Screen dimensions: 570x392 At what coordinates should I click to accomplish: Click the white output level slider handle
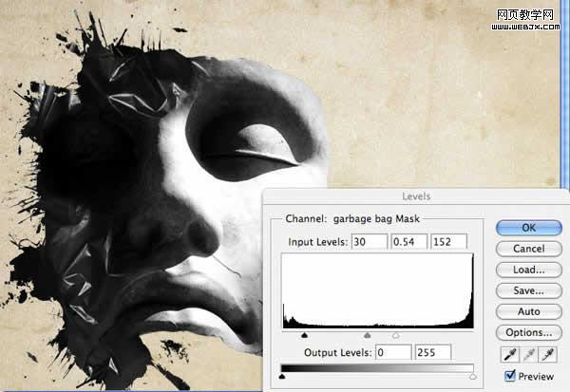click(472, 377)
